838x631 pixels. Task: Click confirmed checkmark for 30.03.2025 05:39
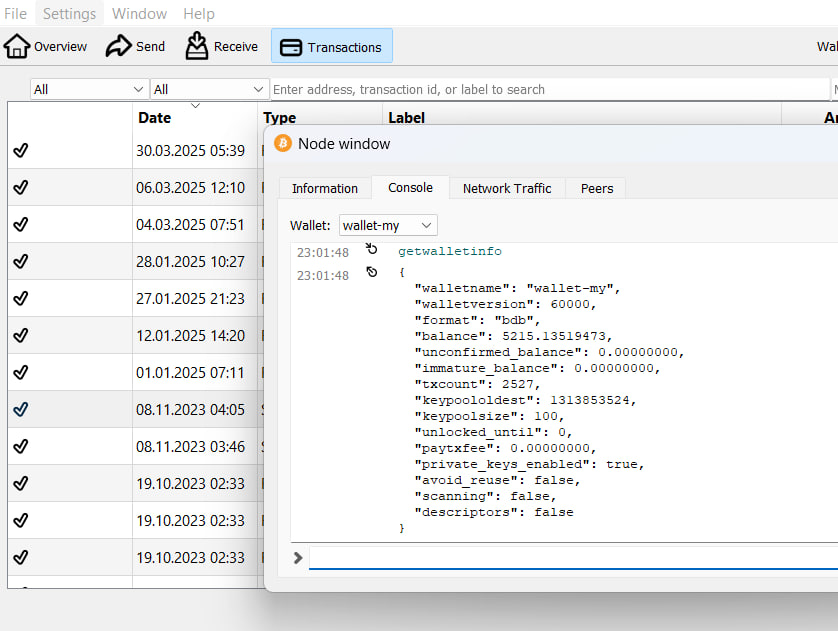(21, 151)
